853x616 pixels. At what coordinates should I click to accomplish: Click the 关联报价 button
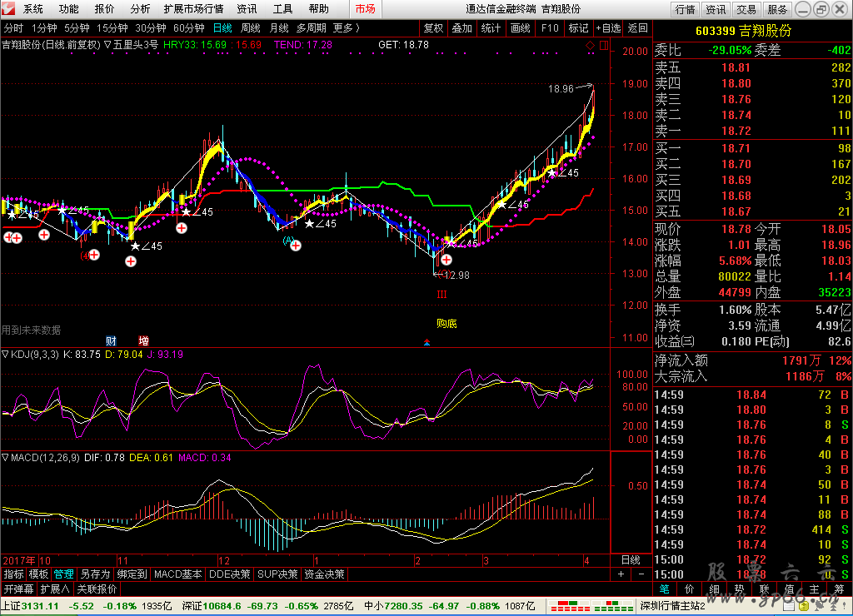(x=97, y=589)
